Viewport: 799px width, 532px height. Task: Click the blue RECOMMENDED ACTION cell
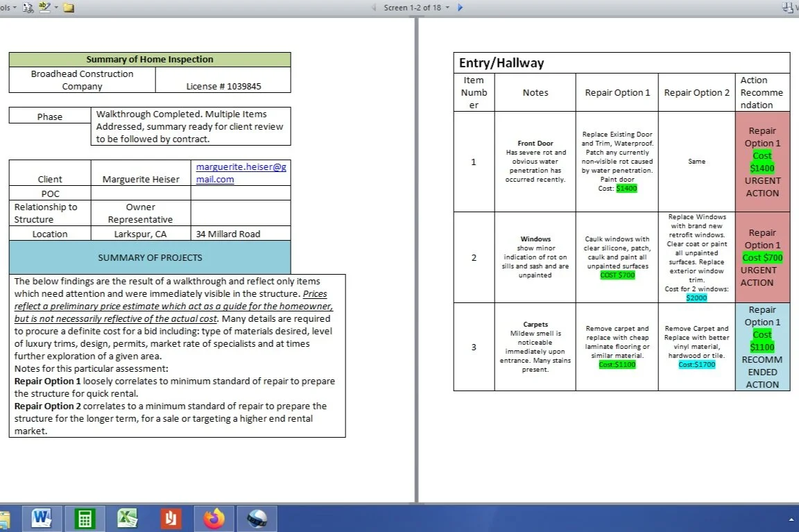(762, 347)
